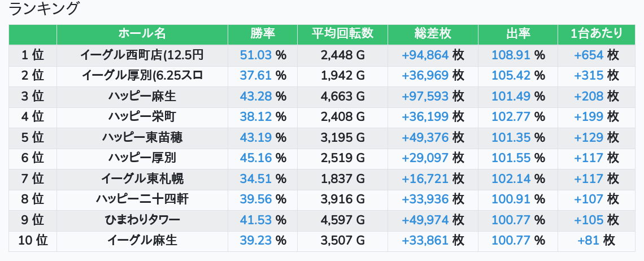Select イーグル東札幌 hall name
644x261 pixels.
tap(142, 179)
